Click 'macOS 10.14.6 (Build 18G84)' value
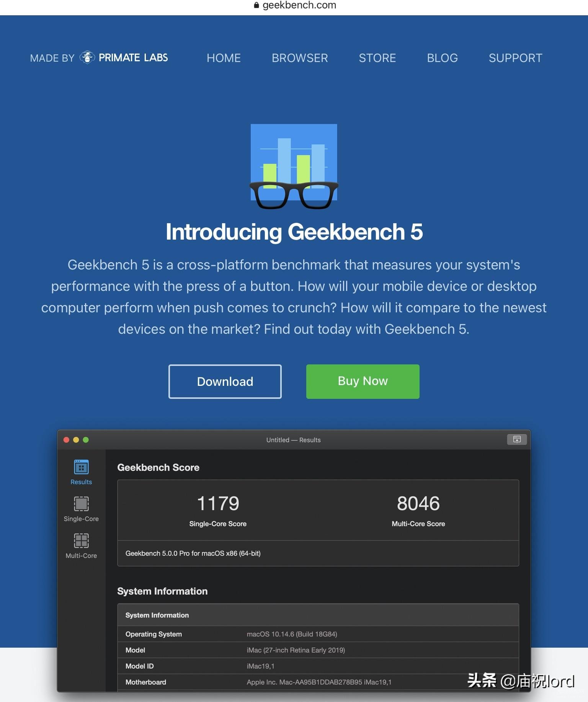 tap(292, 634)
